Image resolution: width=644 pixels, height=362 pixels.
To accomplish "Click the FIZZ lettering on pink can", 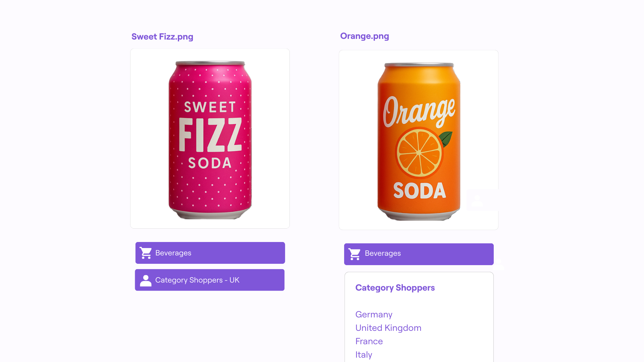I will pos(210,135).
